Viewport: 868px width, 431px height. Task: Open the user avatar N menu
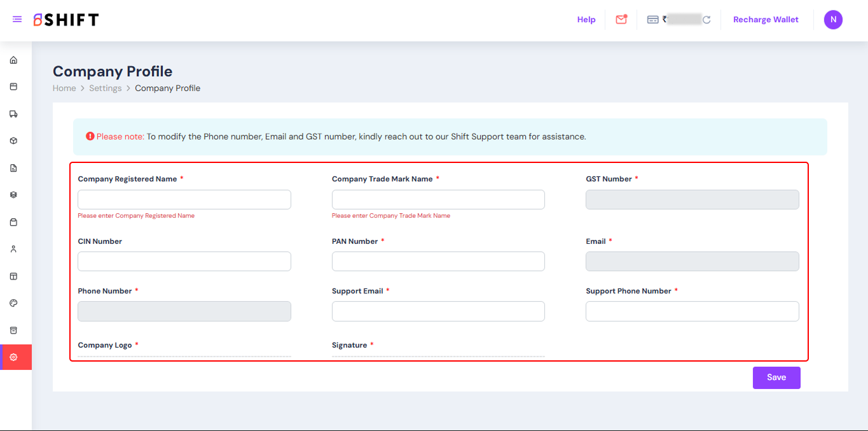833,20
